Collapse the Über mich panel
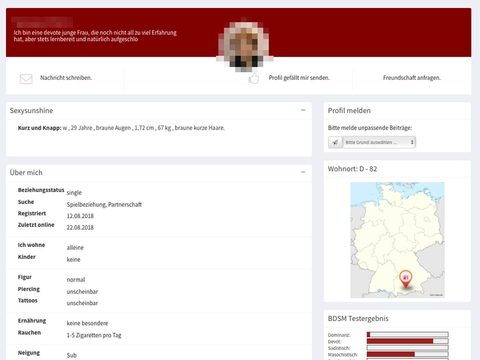This screenshot has height=360, width=480. pos(303,172)
